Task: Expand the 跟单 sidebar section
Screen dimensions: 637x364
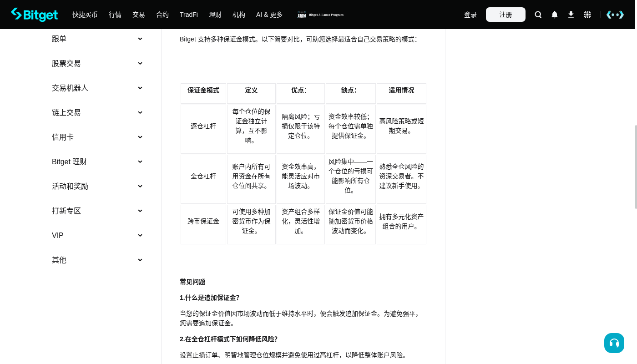Action: [x=97, y=39]
